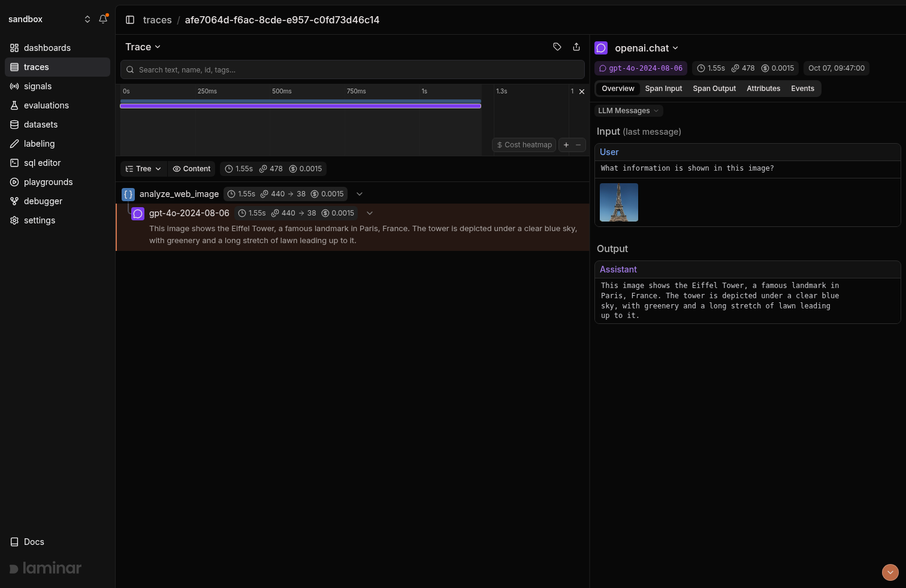Click the tag icon in Trace header
Screen dimensions: 906x588
pos(557,47)
